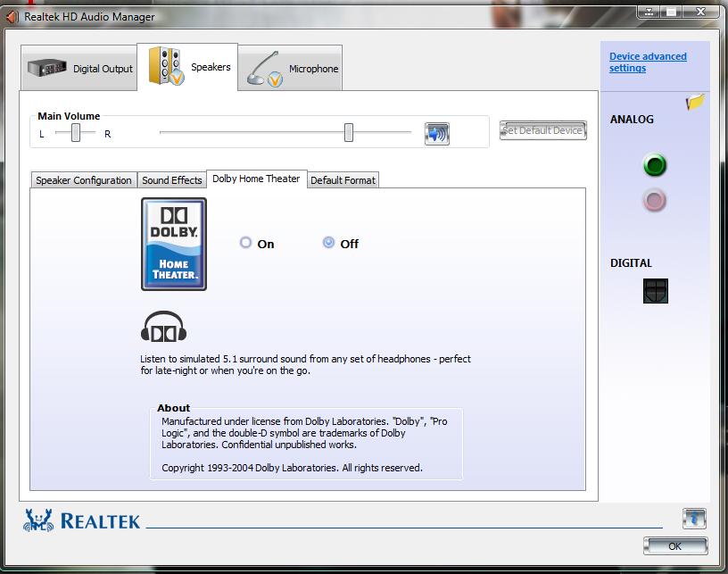Click the DIGITAL section label
728x574 pixels.
pyautogui.click(x=631, y=262)
